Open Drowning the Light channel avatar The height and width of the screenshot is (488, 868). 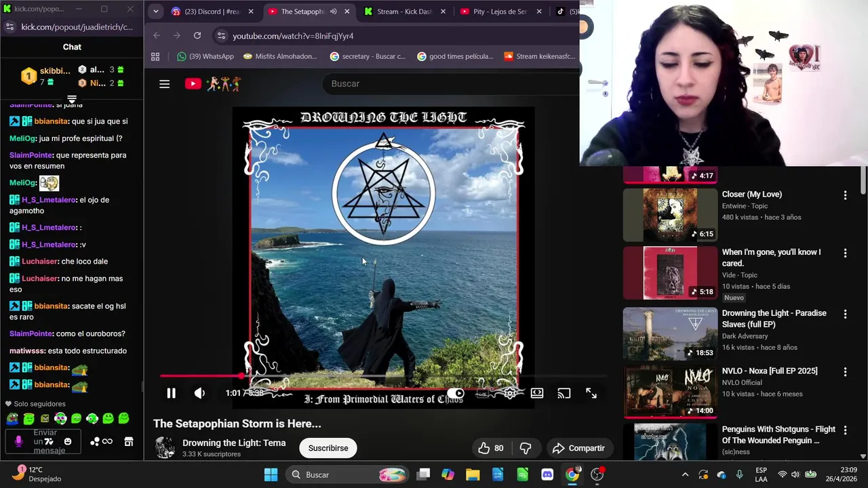tap(165, 448)
